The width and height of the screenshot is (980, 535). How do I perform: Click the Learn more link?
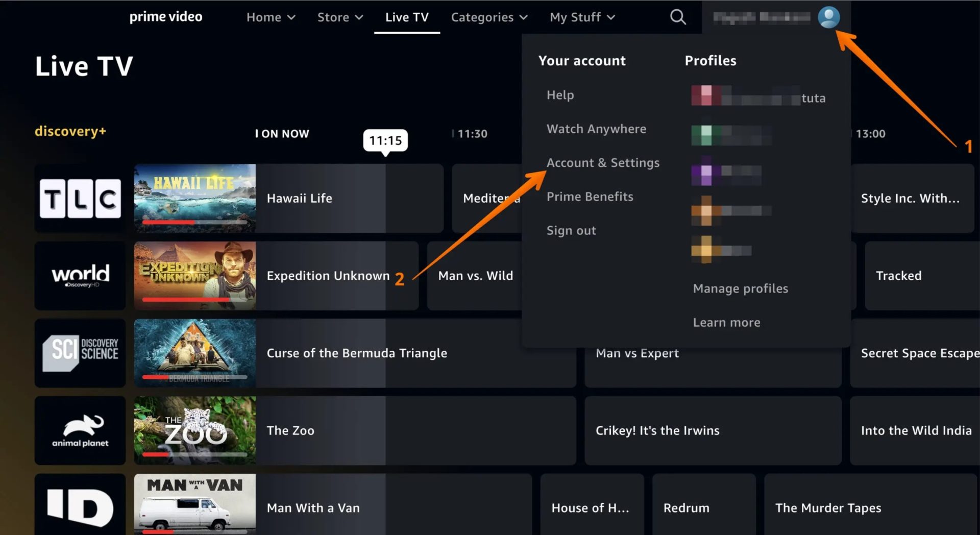726,322
